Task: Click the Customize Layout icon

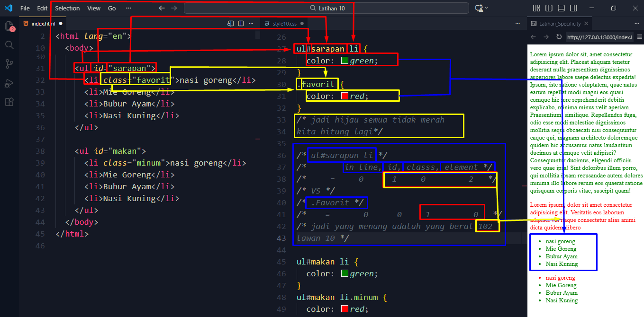Action: click(537, 8)
